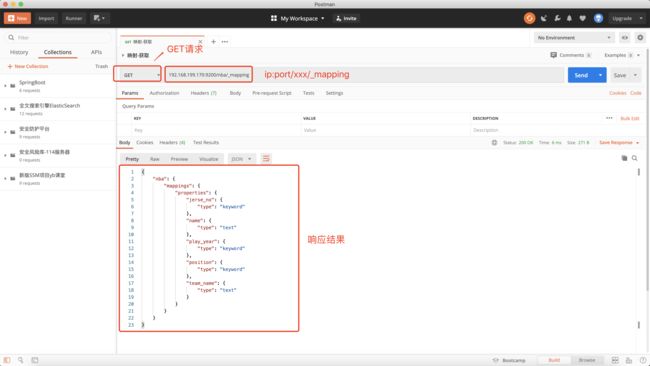Open the notifications bell icon
The image size is (650, 366).
569,18
